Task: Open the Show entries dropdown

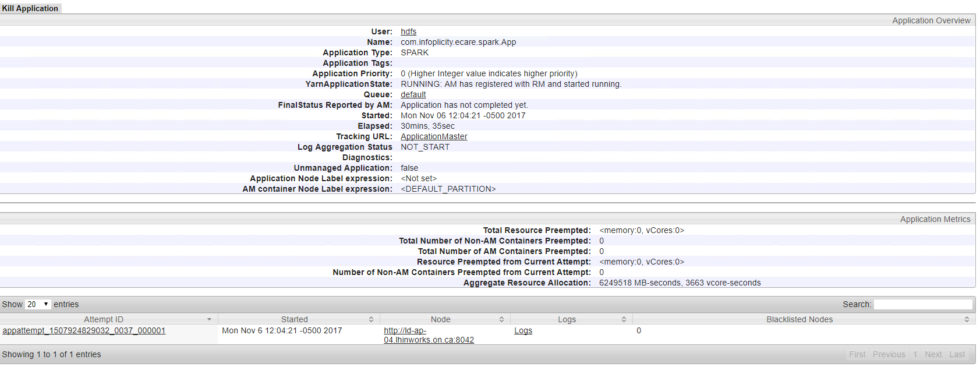Action: click(x=38, y=304)
